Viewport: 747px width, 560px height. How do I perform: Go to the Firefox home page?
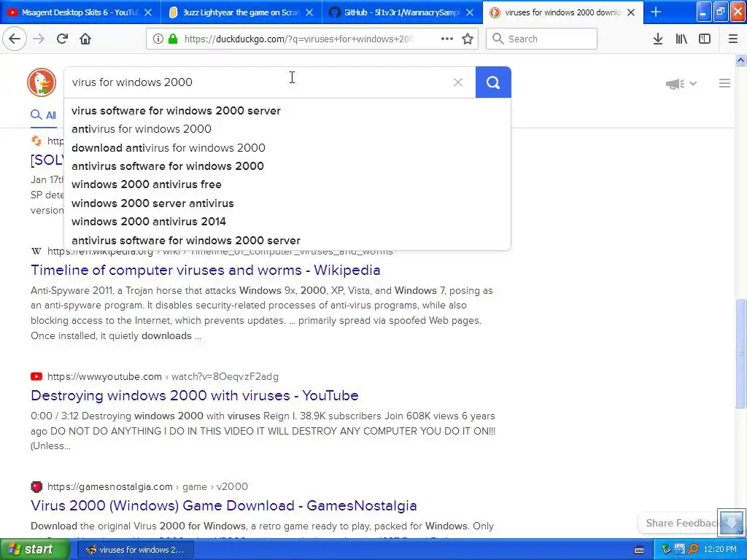click(x=85, y=39)
